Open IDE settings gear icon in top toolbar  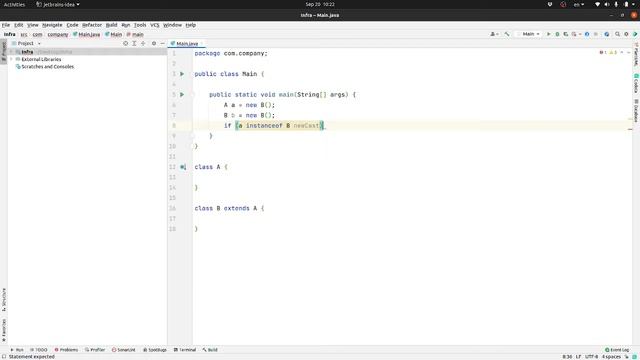click(x=626, y=34)
